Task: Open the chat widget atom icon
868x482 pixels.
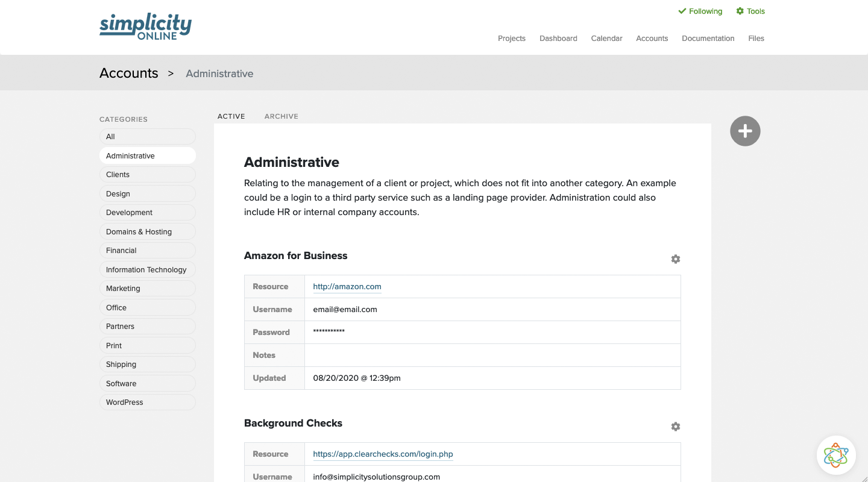Action: pyautogui.click(x=836, y=455)
